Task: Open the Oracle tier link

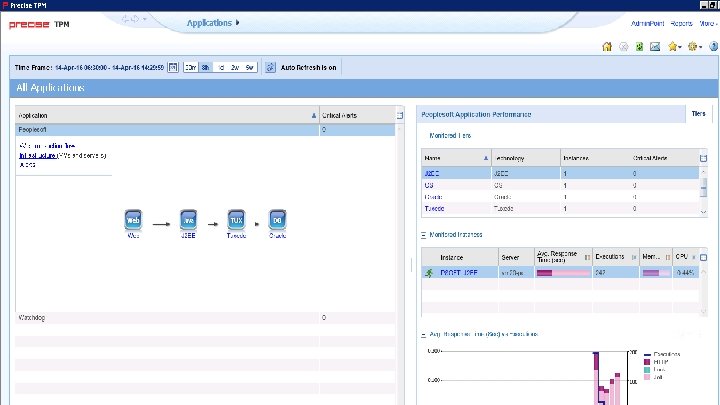Action: 433,197
